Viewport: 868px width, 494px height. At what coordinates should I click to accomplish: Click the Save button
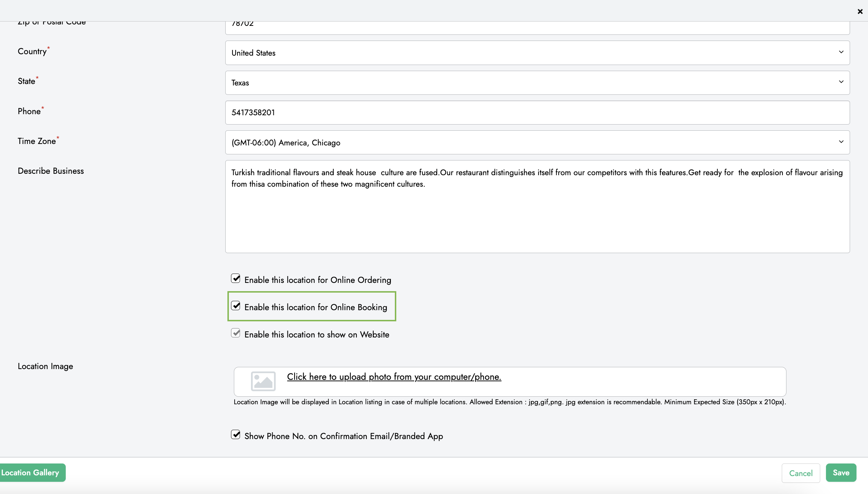tap(841, 473)
